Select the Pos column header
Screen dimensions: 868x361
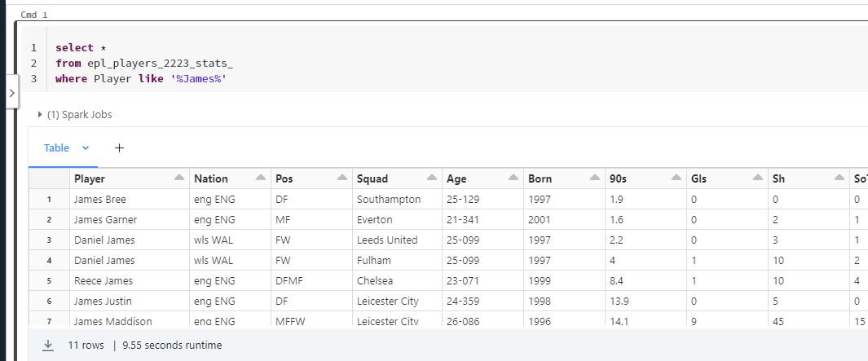click(311, 178)
